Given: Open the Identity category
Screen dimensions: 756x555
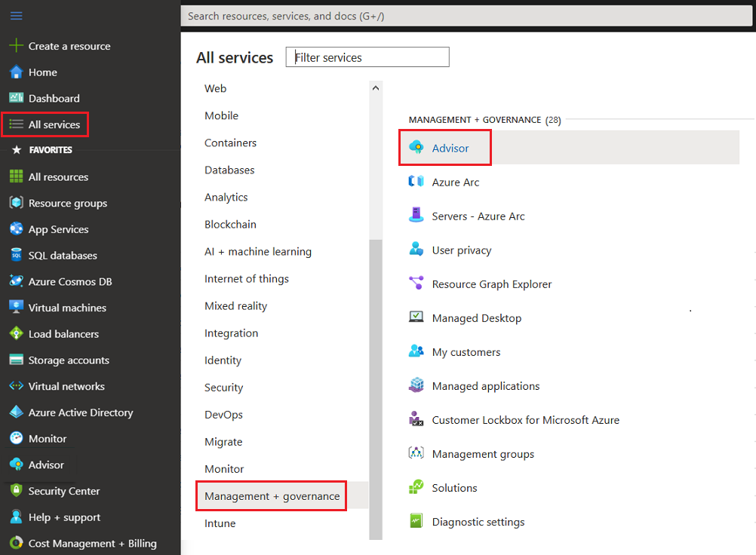Looking at the screenshot, I should tap(223, 360).
